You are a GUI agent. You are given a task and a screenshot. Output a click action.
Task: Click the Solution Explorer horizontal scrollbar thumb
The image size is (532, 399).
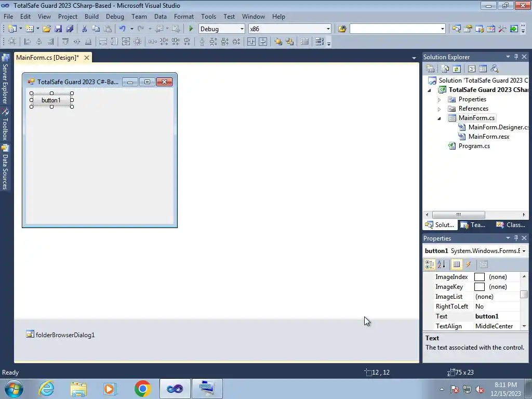458,215
